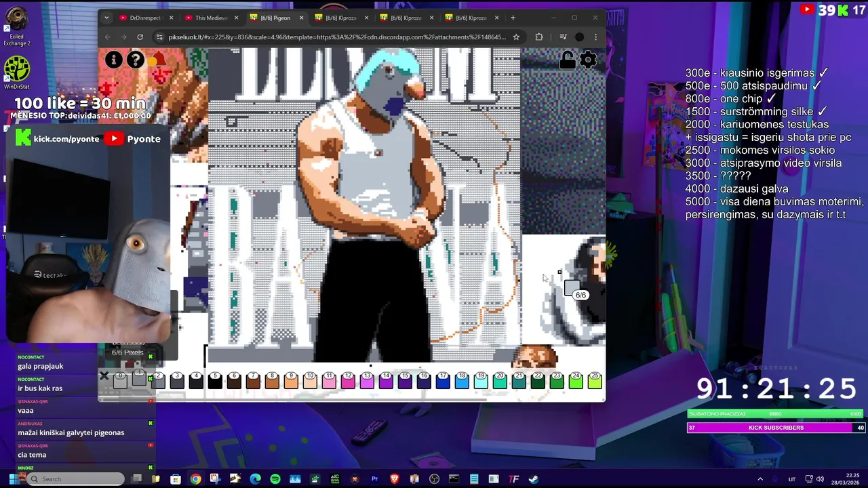
Task: Click the horizontal scrollbar under the palette
Action: pos(294,399)
